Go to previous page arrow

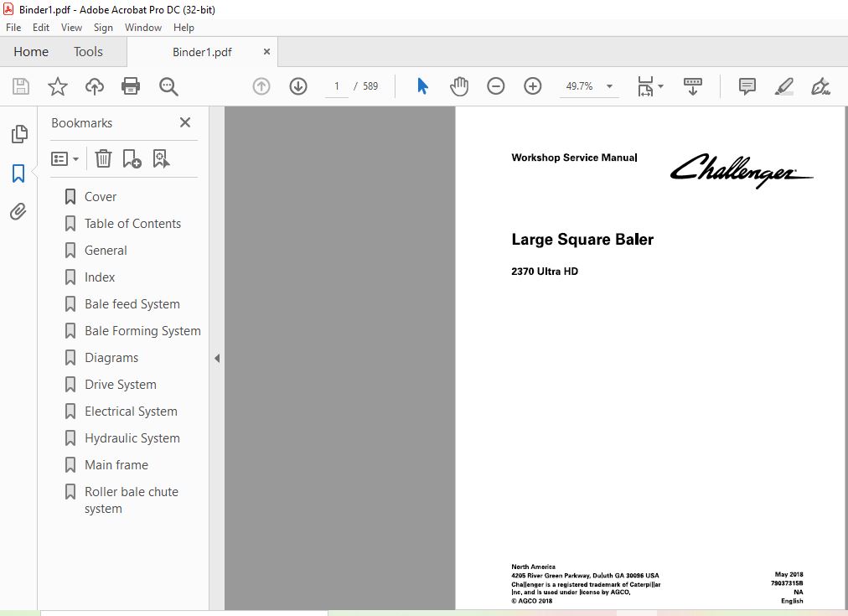click(261, 86)
